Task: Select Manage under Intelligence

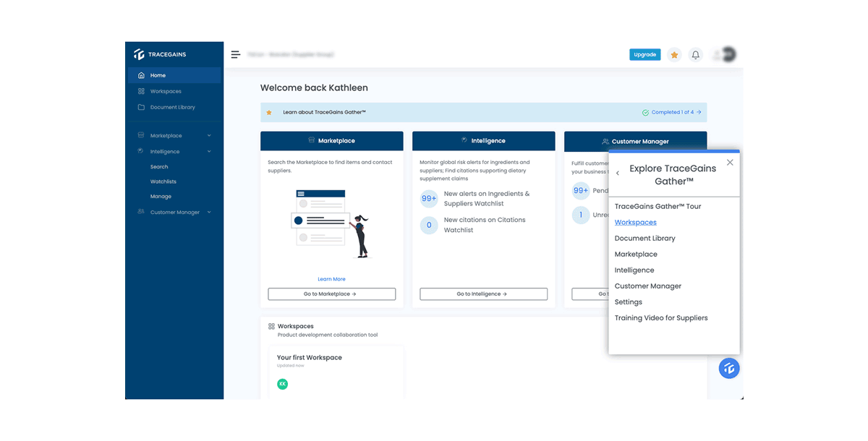Action: pos(161,197)
